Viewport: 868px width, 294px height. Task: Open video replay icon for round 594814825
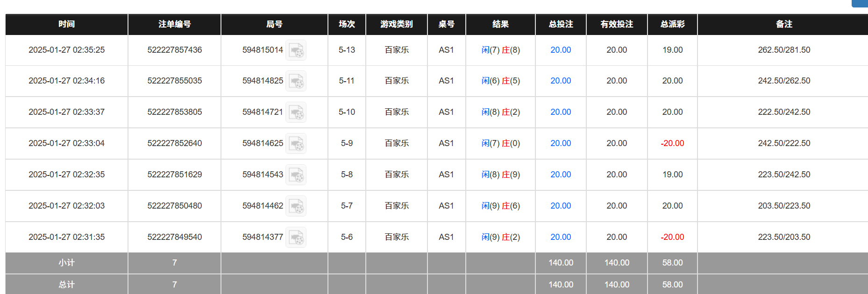[296, 81]
